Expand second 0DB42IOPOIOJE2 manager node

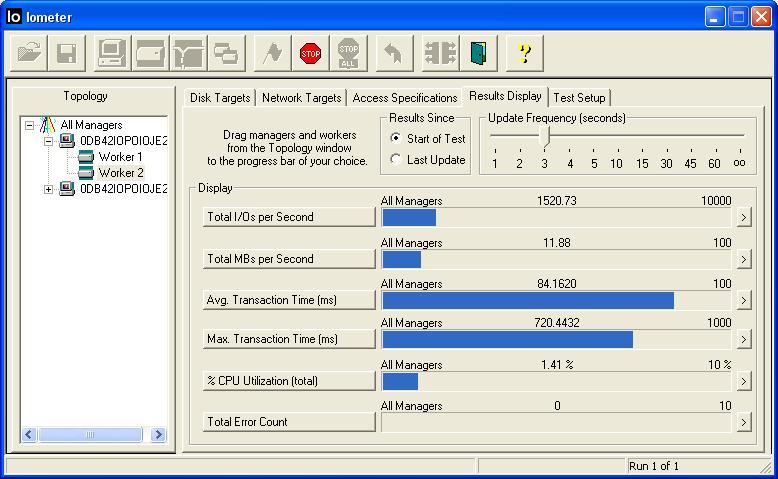49,189
